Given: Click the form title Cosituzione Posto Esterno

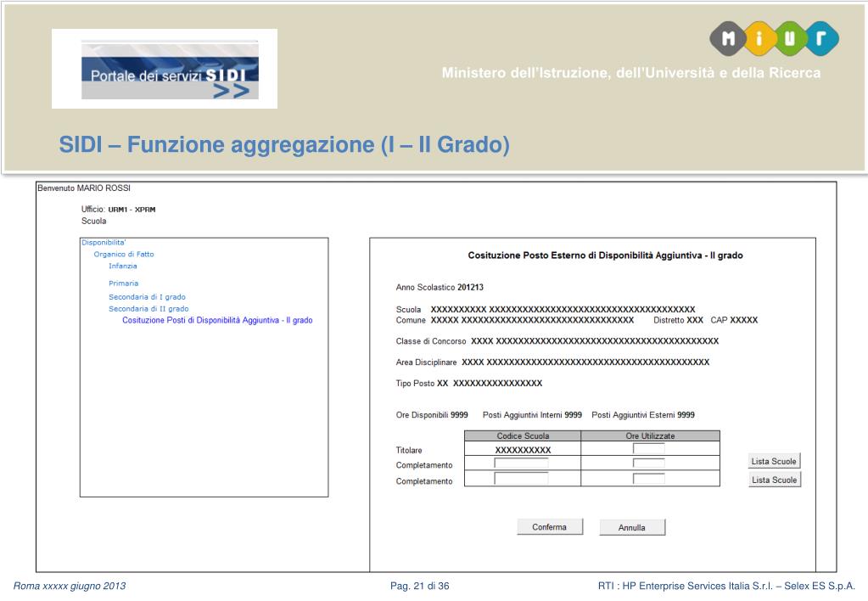Looking at the screenshot, I should pos(605,256).
